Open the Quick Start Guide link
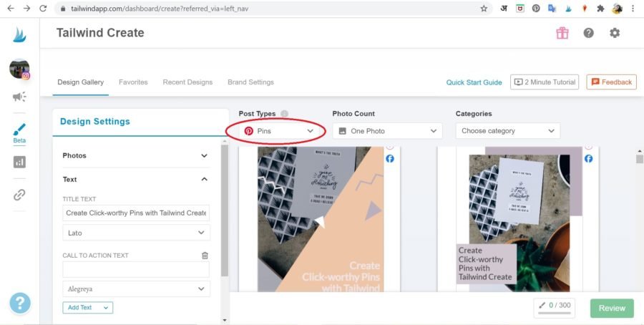Image resolution: width=644 pixels, height=325 pixels. [x=474, y=82]
